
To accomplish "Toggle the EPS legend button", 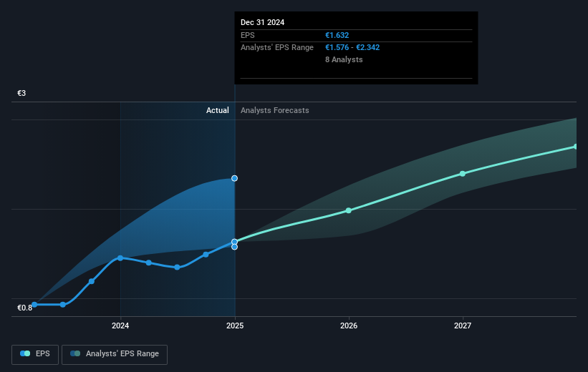I will (x=35, y=354).
